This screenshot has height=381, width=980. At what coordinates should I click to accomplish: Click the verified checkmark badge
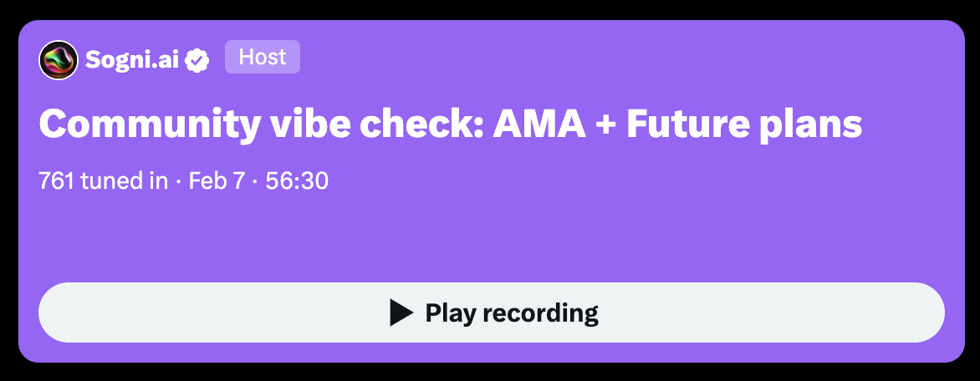198,60
